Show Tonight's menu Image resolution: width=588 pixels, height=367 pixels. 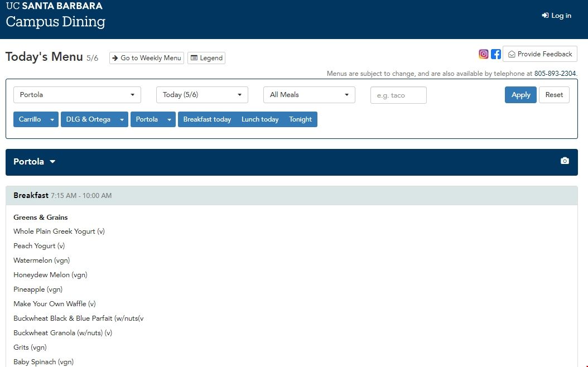(300, 119)
